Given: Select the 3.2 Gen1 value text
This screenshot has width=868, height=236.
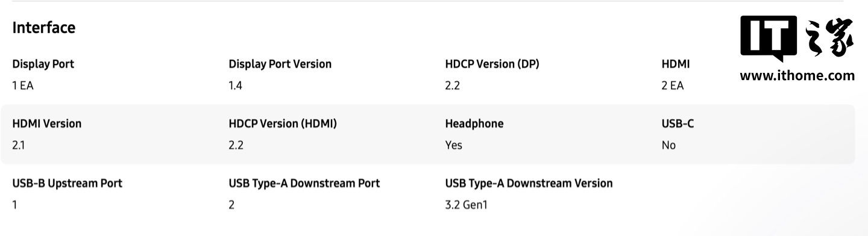Looking at the screenshot, I should 466,205.
